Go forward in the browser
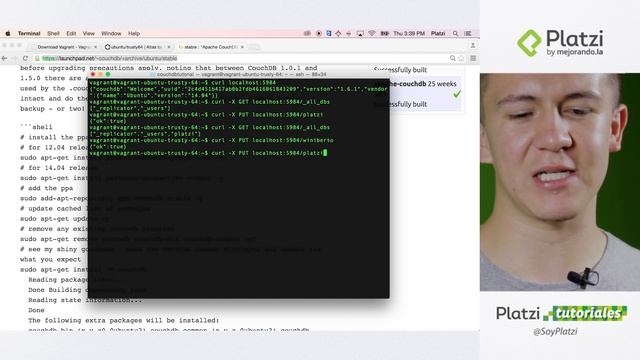640x360 pixels. click(15, 58)
